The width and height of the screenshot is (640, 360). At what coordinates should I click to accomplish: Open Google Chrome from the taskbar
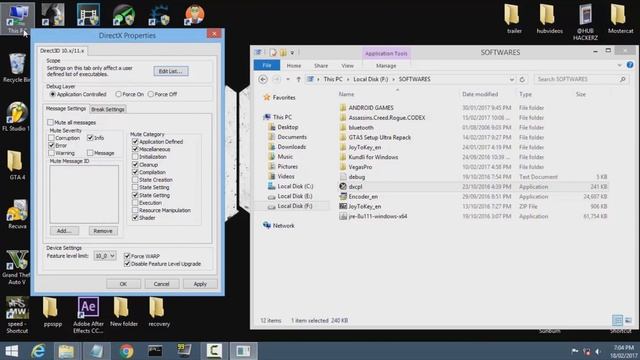tap(126, 351)
